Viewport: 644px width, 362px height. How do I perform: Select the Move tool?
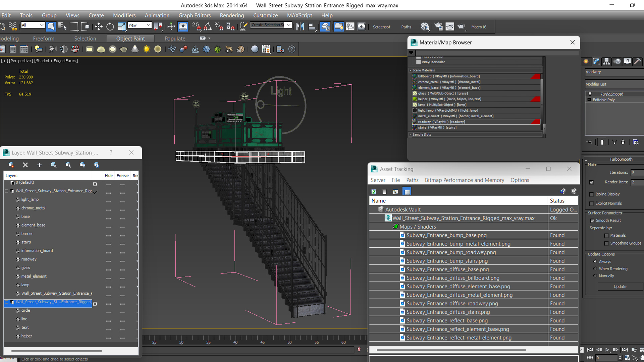tap(99, 26)
